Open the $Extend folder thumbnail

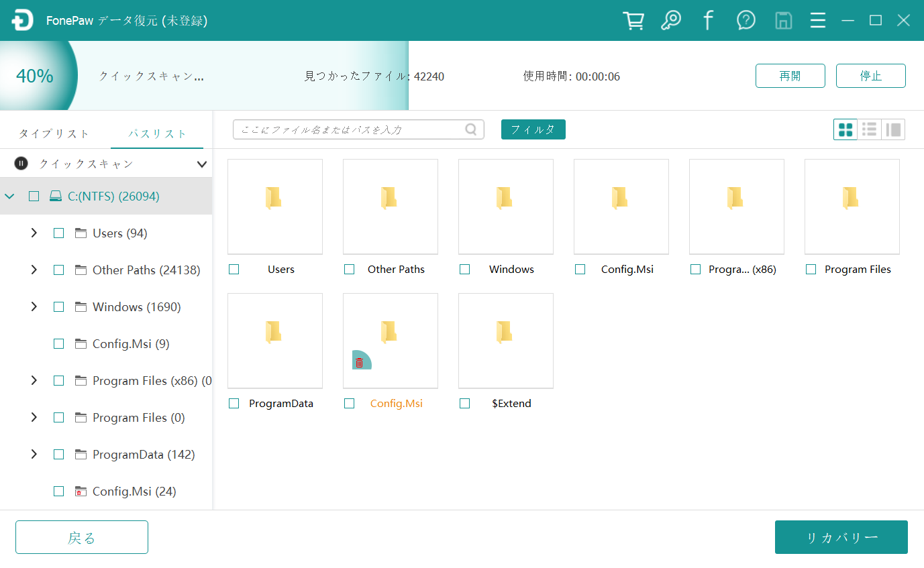point(506,341)
